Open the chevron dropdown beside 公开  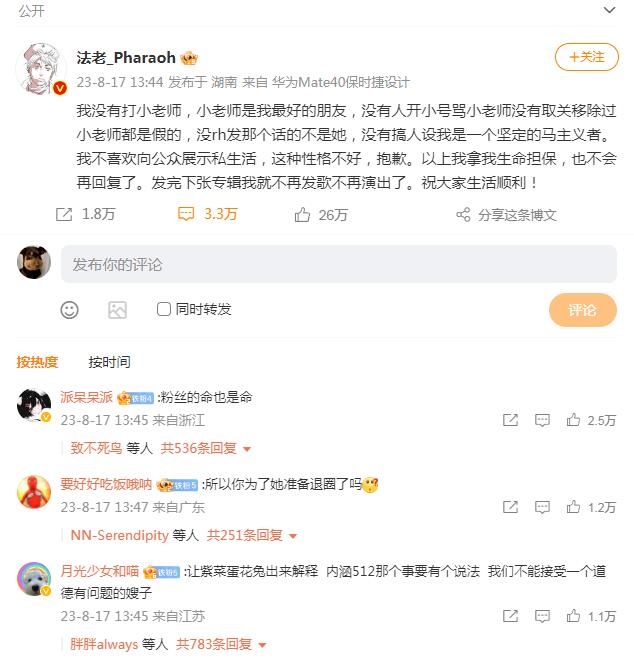pyautogui.click(x=609, y=10)
